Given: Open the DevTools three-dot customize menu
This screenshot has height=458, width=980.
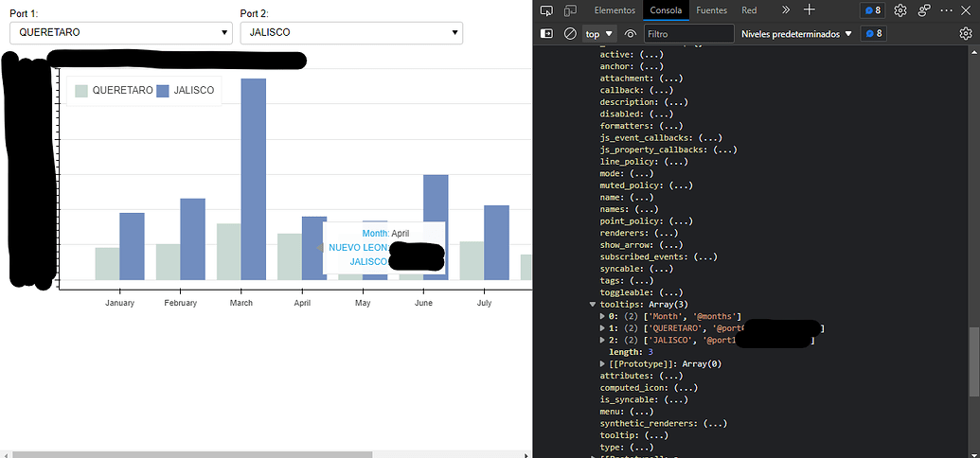Looking at the screenshot, I should 946,10.
